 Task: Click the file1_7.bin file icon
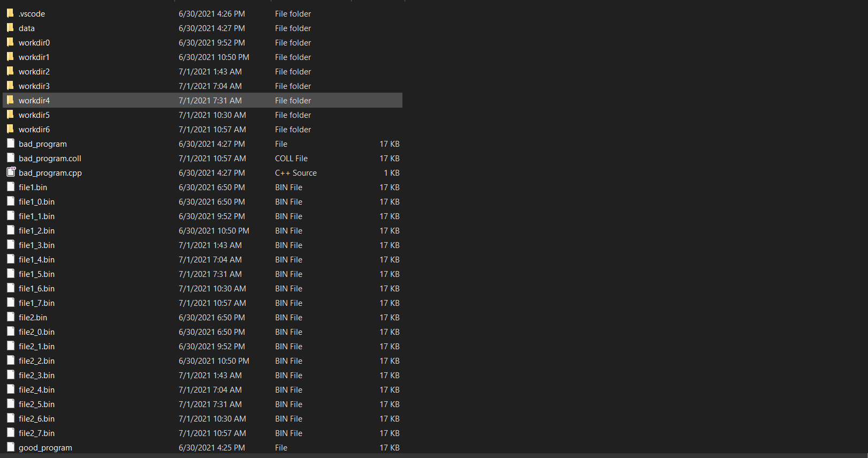[x=11, y=302]
